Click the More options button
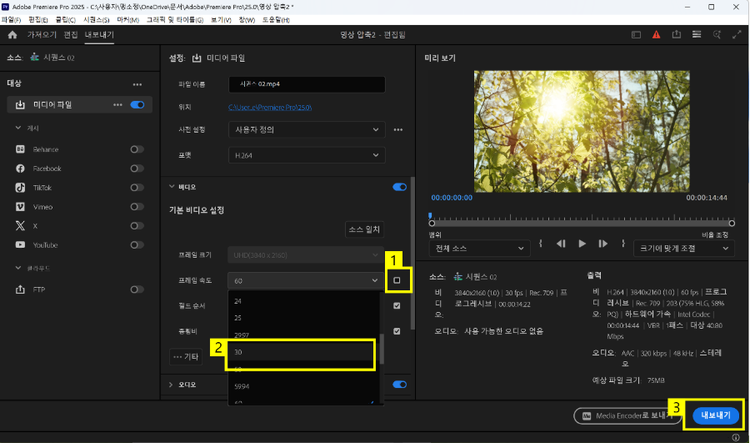 point(186,356)
